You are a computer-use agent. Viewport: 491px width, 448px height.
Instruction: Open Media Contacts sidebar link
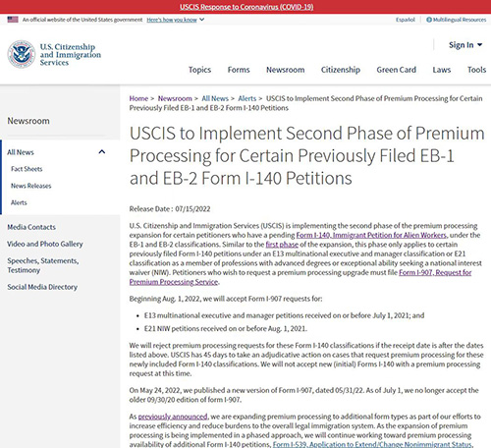click(31, 227)
